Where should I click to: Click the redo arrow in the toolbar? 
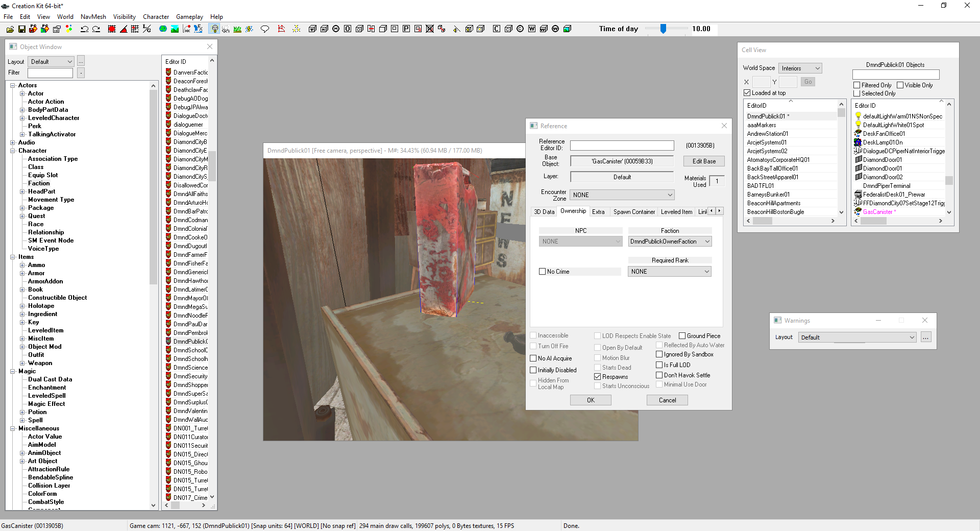96,29
